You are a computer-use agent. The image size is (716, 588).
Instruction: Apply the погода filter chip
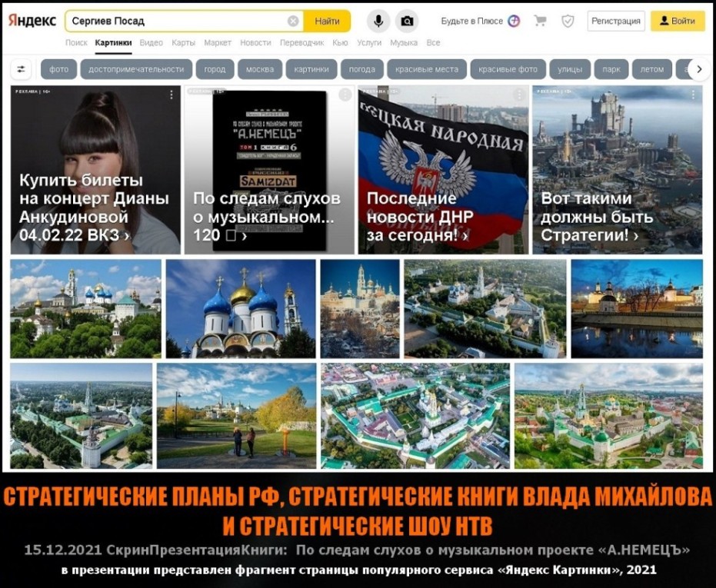pos(362,69)
